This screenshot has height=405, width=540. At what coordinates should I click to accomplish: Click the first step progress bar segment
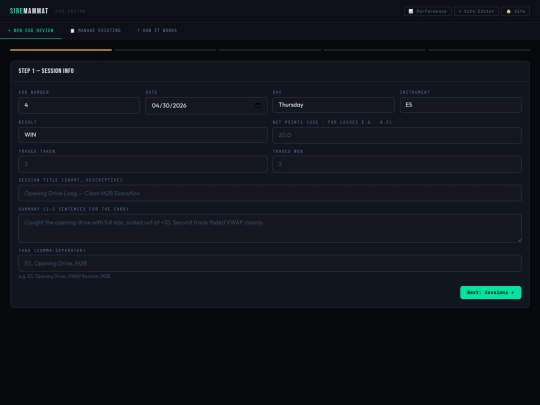click(x=61, y=50)
